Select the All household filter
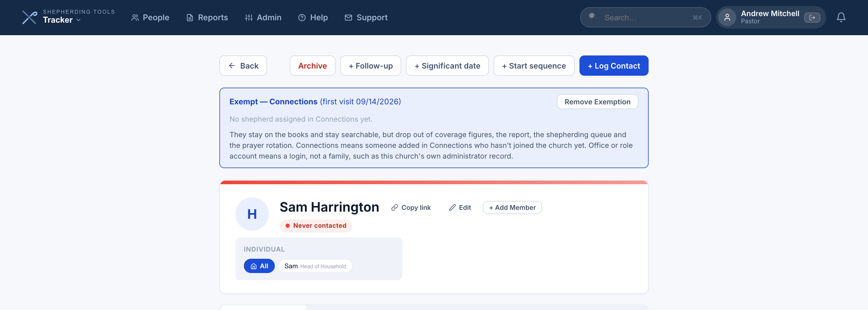The width and height of the screenshot is (868, 310). click(x=259, y=266)
